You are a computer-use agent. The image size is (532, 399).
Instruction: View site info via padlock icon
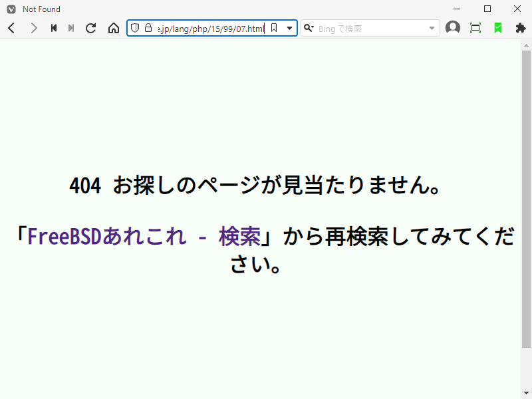tap(148, 28)
